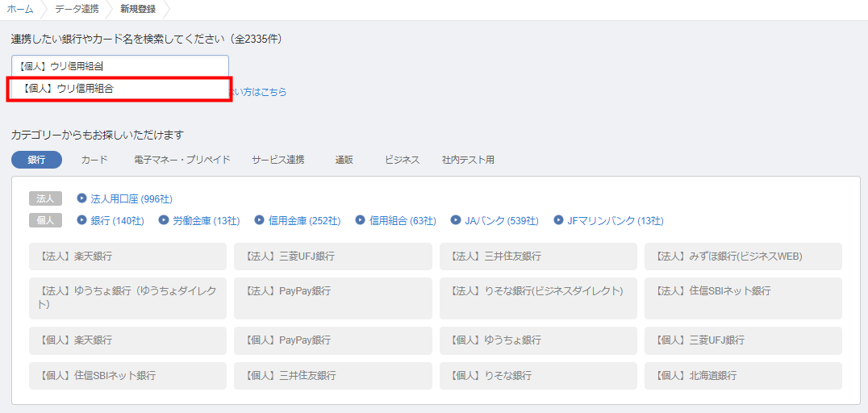Viewport: 868px width, 413px height.
Task: Click the arrow icon beside 労働金庫 (13社)
Action: (x=164, y=220)
